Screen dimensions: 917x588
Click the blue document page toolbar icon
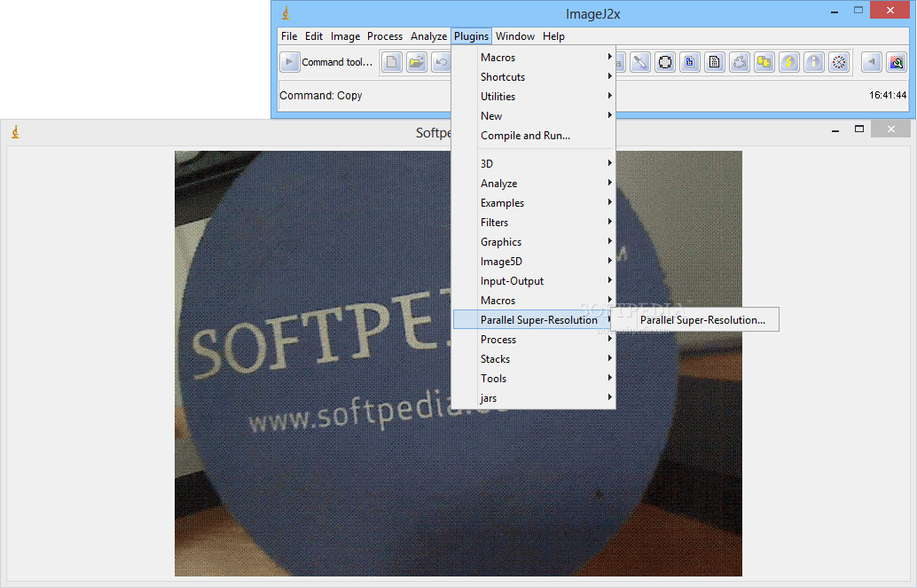click(690, 62)
